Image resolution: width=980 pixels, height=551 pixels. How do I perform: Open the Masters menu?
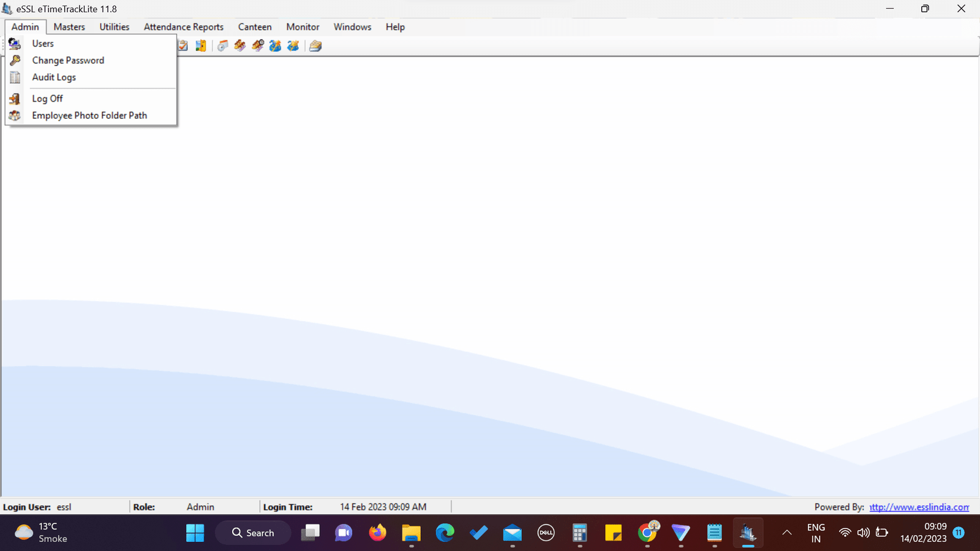click(x=69, y=27)
